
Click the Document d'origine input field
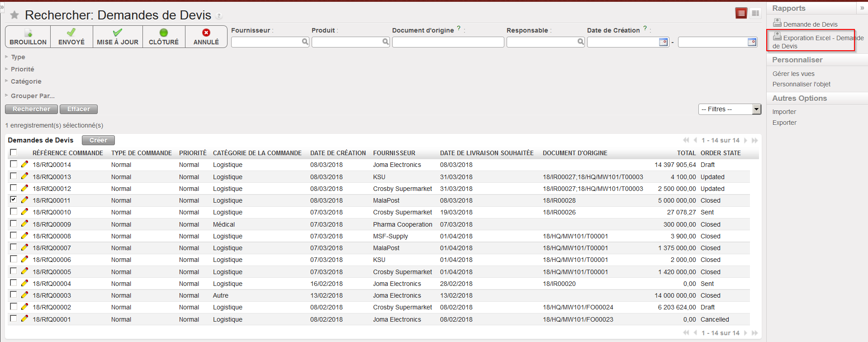[448, 42]
